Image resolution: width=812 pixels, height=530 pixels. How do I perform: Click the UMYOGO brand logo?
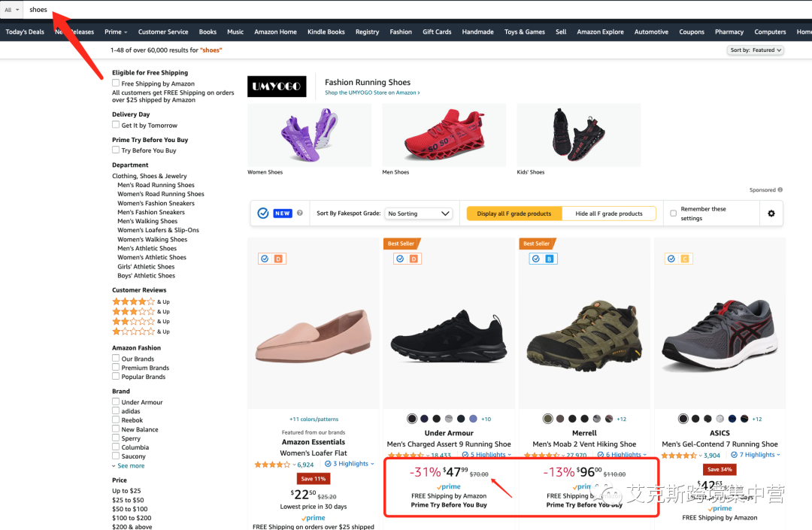pos(277,86)
